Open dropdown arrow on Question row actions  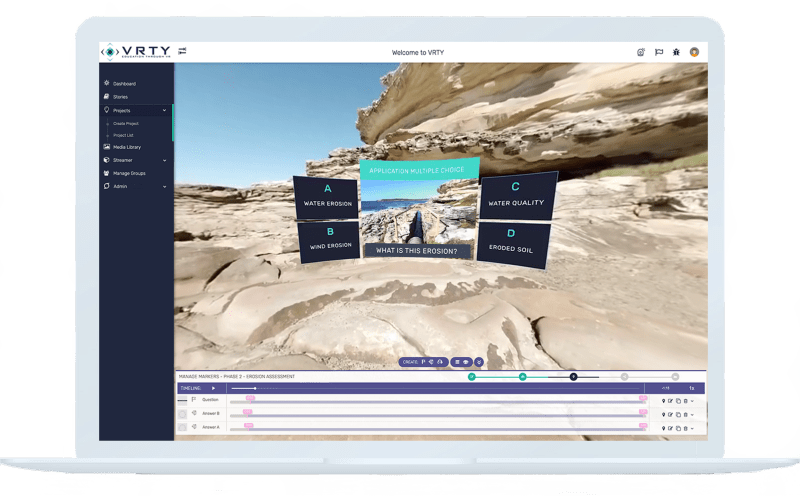click(692, 401)
